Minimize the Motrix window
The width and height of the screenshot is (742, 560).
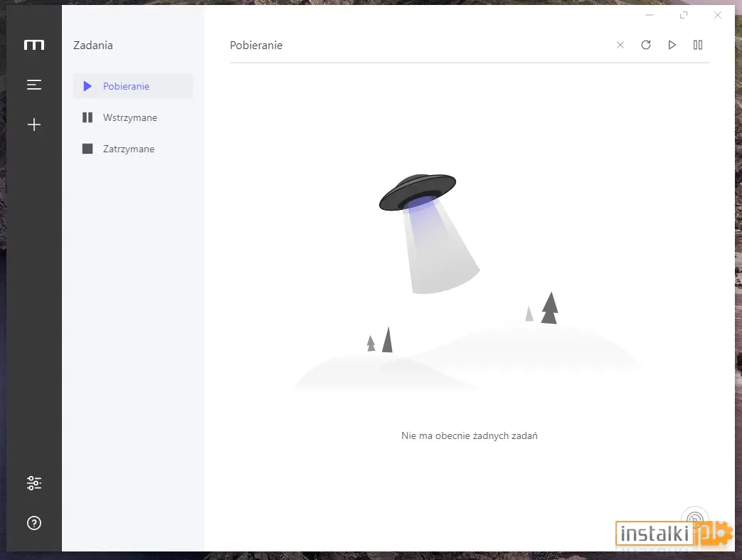650,15
